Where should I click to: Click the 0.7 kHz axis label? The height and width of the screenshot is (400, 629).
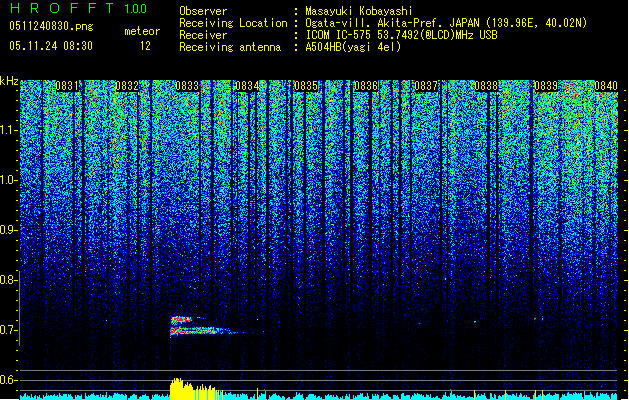[x=8, y=330]
